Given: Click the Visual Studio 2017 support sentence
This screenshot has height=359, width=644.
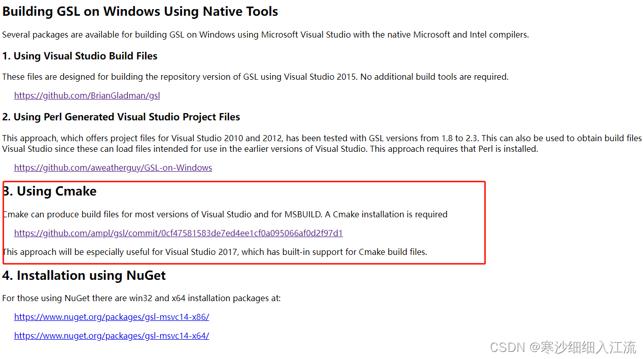Looking at the screenshot, I should pyautogui.click(x=214, y=252).
